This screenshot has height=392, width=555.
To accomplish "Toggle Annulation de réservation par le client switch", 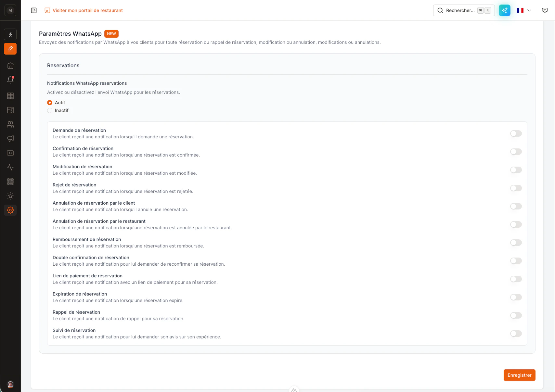I will point(516,206).
